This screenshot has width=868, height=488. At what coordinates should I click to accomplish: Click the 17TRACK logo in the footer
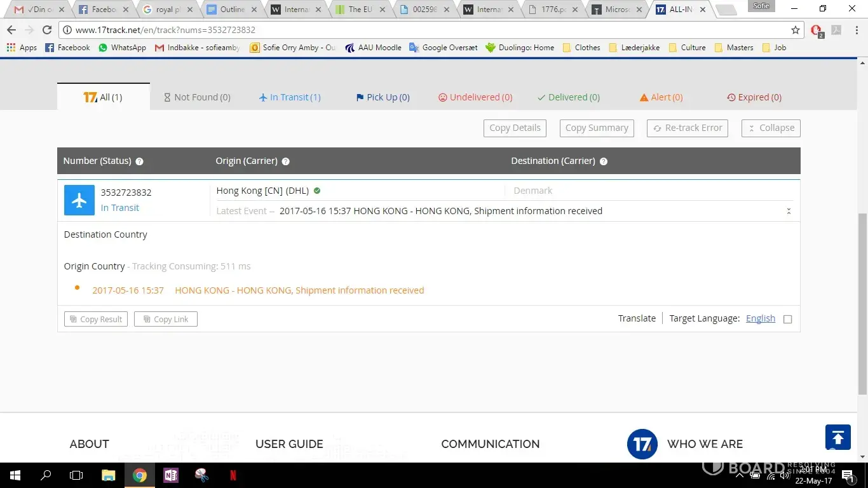(642, 444)
